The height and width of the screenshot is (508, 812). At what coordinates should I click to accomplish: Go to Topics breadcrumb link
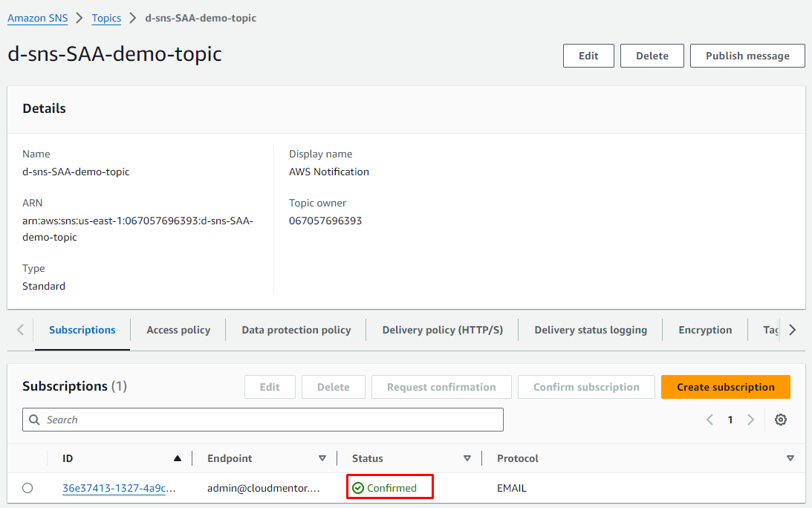coord(106,18)
